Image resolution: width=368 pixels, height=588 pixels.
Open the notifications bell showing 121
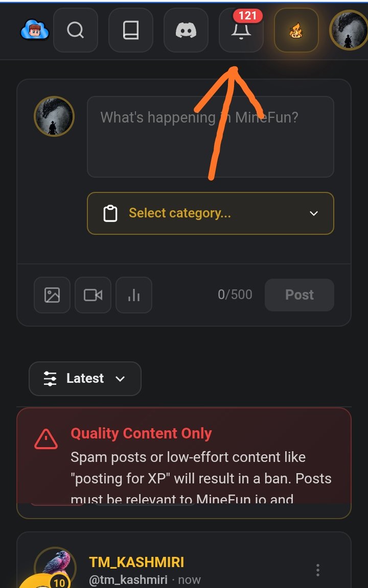point(241,30)
